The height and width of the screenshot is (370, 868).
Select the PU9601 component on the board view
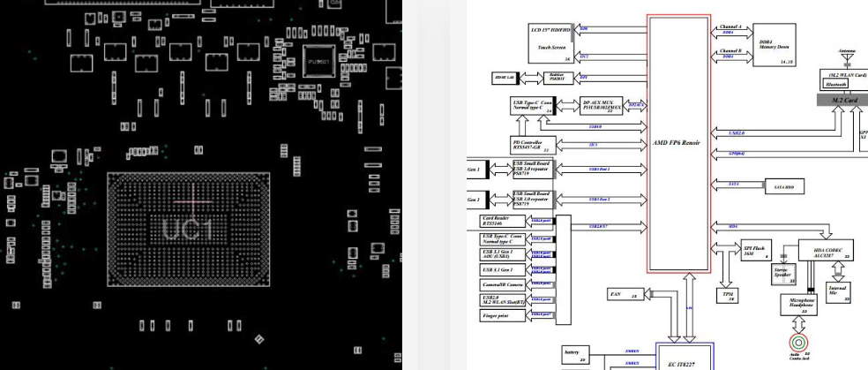[x=318, y=61]
